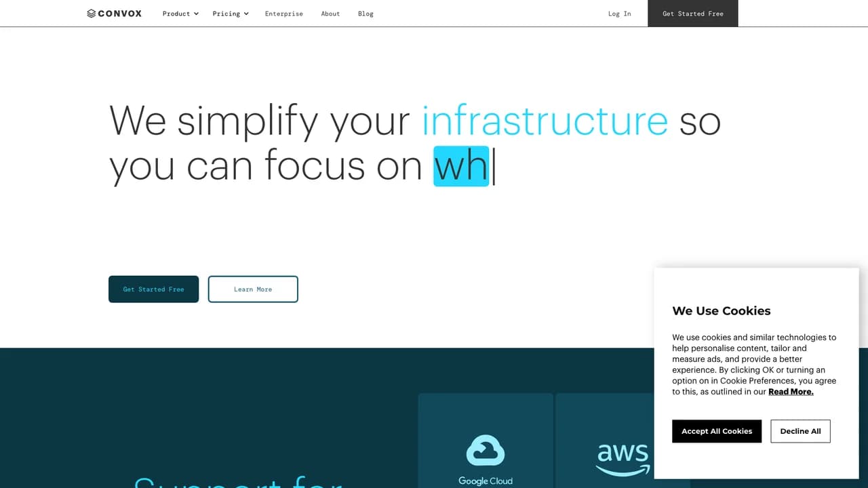Viewport: 868px width, 488px height.
Task: Go to the About page
Action: (x=330, y=14)
